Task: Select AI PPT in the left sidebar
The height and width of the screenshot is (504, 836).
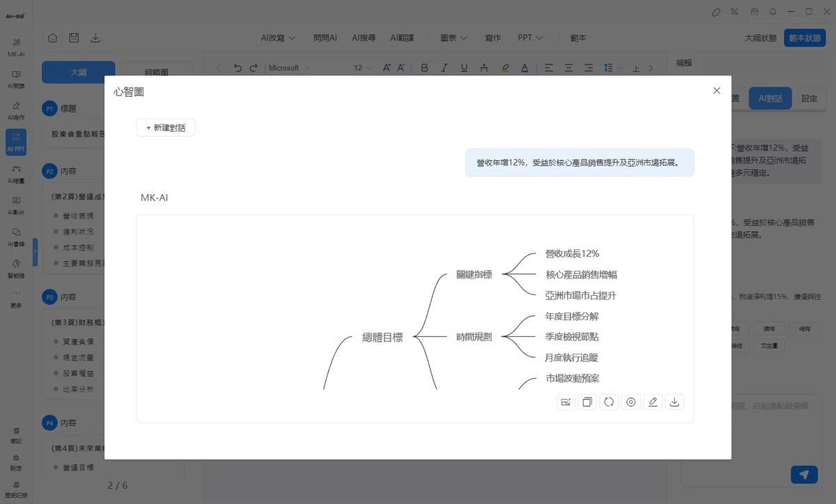Action: [x=16, y=142]
